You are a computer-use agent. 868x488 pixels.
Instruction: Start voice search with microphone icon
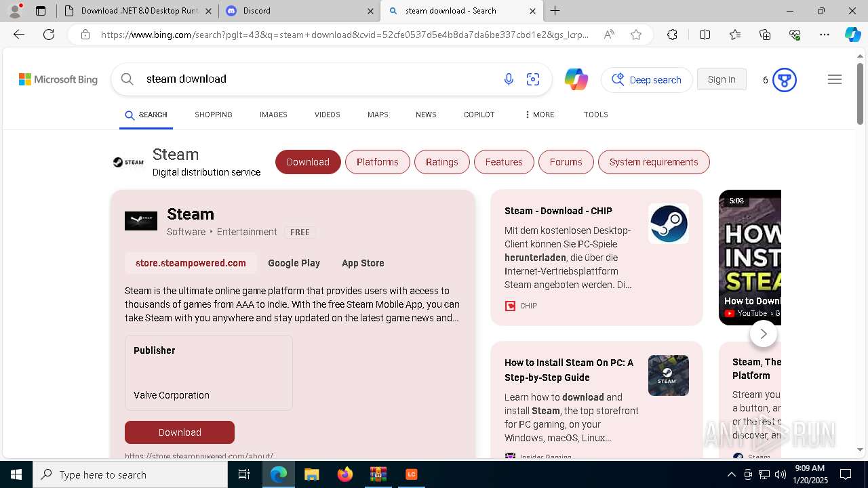(x=509, y=79)
